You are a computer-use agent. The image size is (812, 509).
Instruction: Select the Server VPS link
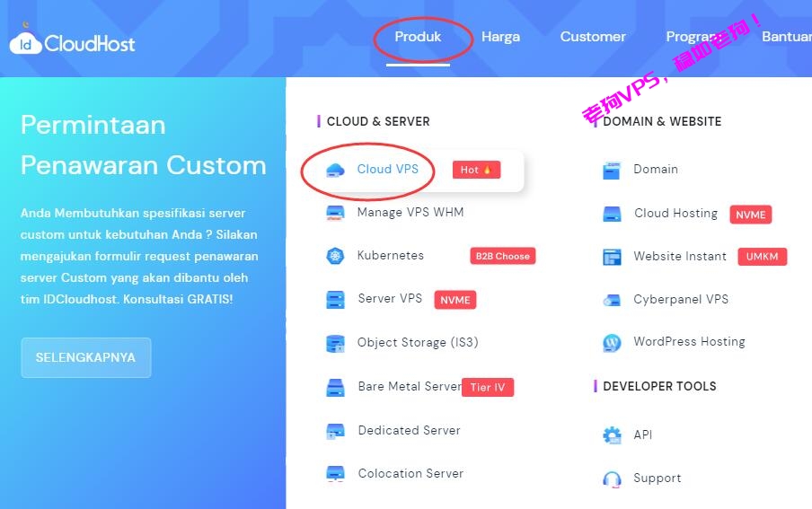[x=390, y=299]
